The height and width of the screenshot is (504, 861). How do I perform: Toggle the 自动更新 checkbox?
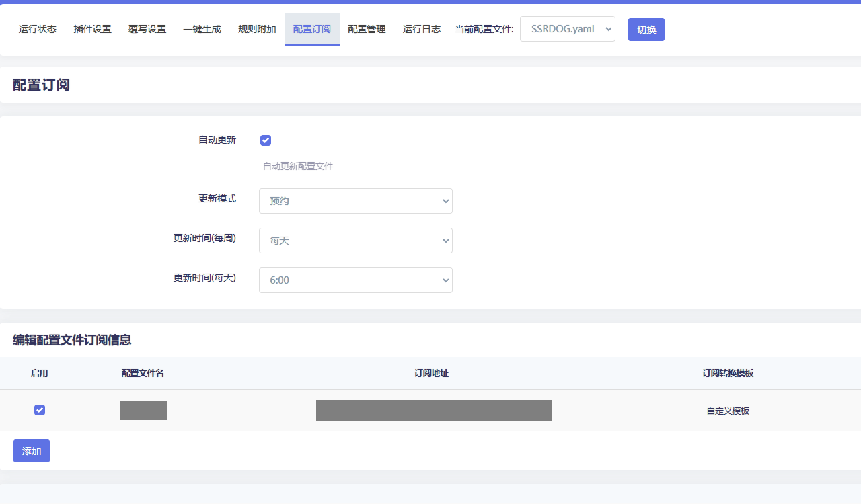coord(266,140)
